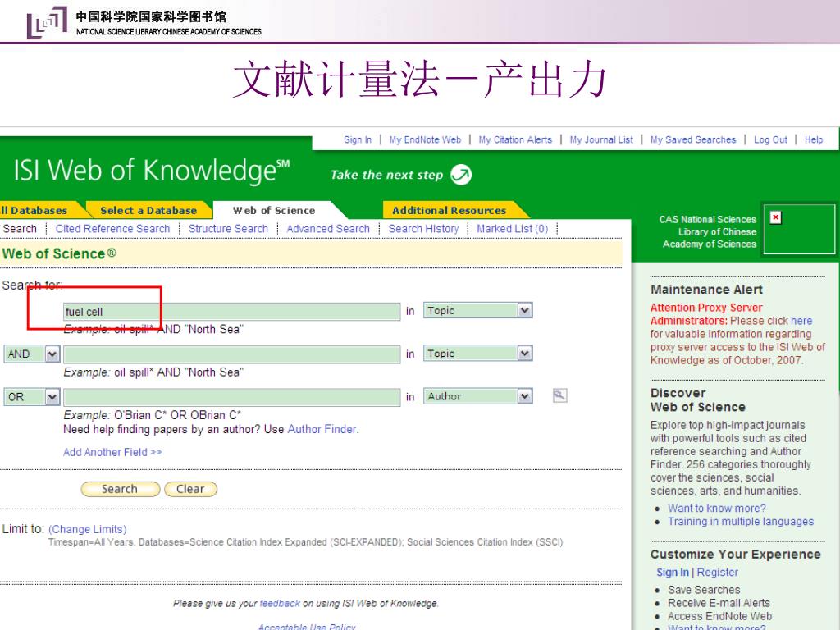The width and height of the screenshot is (840, 630).
Task: Click the author search aid icon
Action: tap(559, 396)
